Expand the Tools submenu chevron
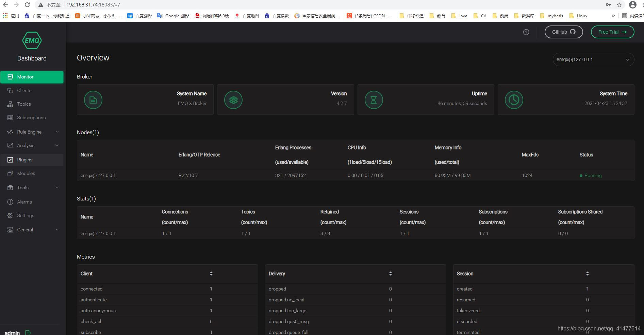The width and height of the screenshot is (644, 335). point(57,188)
